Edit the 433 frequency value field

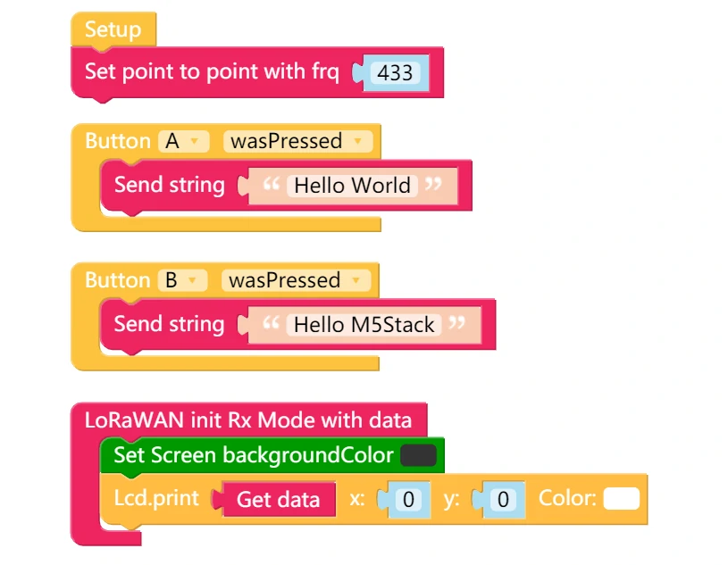(395, 73)
